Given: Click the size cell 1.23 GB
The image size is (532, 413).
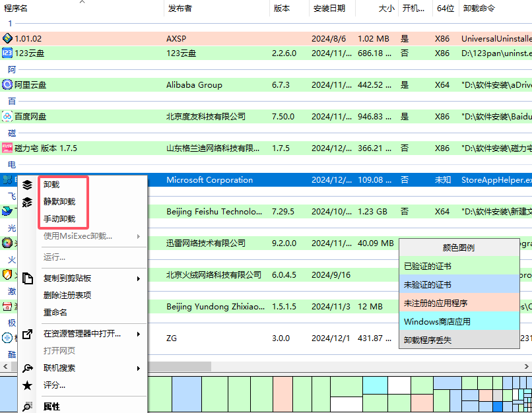Looking at the screenshot, I should pyautogui.click(x=372, y=212).
